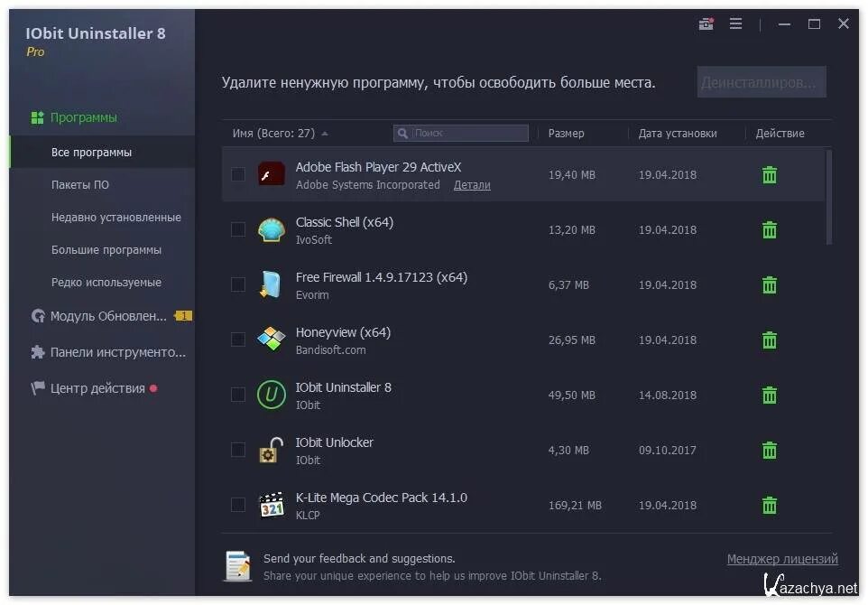Click Send your feedback and suggestions text
This screenshot has height=605, width=868.
click(x=359, y=558)
